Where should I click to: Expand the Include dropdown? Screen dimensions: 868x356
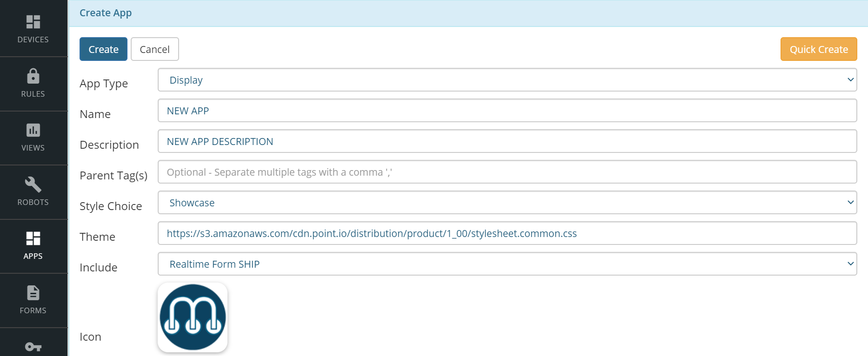pos(507,264)
